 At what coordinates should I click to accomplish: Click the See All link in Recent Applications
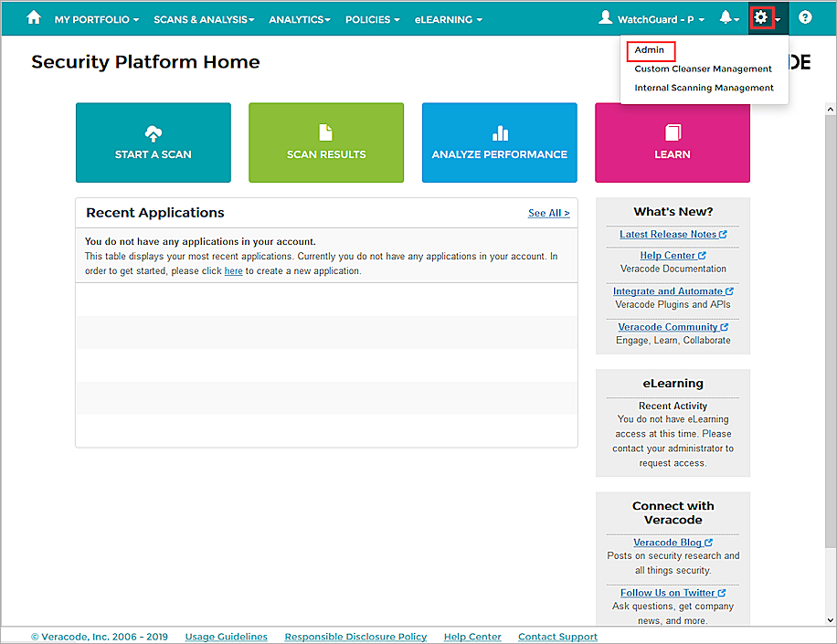click(x=548, y=213)
